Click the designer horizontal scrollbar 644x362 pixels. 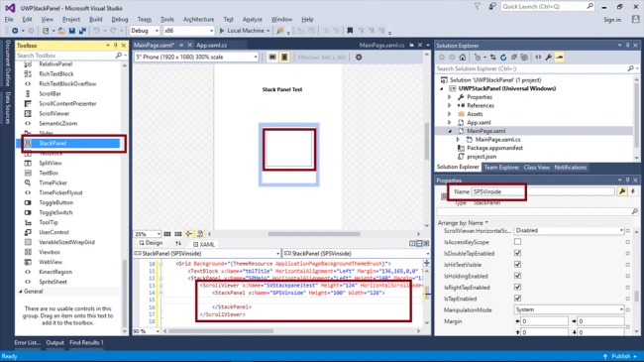(314, 234)
